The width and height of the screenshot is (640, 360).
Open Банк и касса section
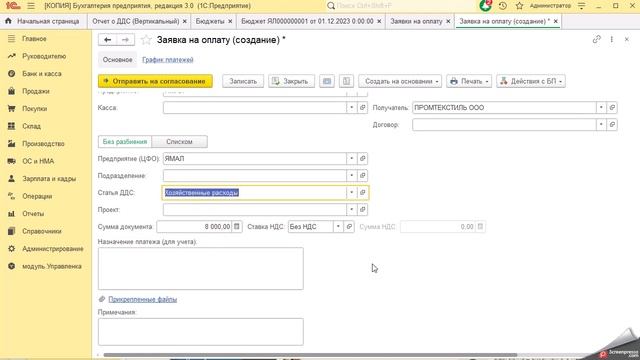pyautogui.click(x=42, y=74)
